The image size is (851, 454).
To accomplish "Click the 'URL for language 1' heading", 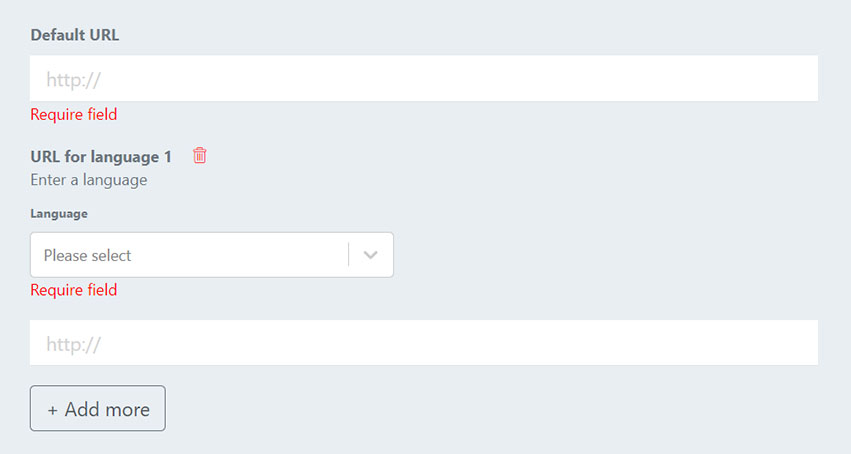I will coord(101,157).
